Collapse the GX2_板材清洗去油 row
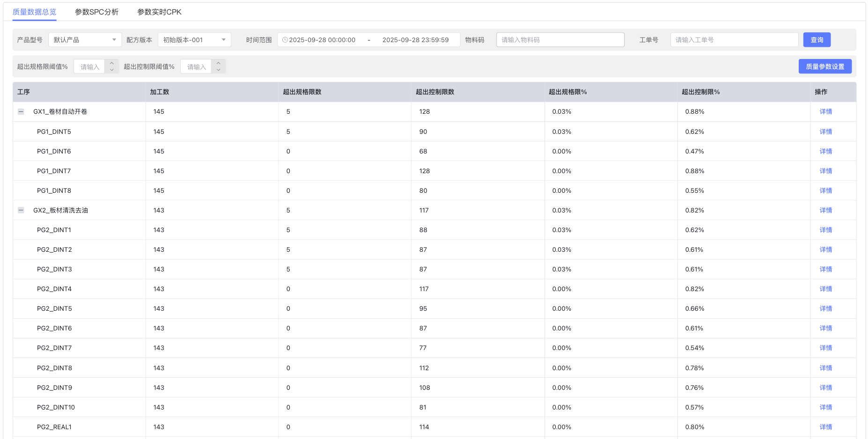 coord(21,211)
